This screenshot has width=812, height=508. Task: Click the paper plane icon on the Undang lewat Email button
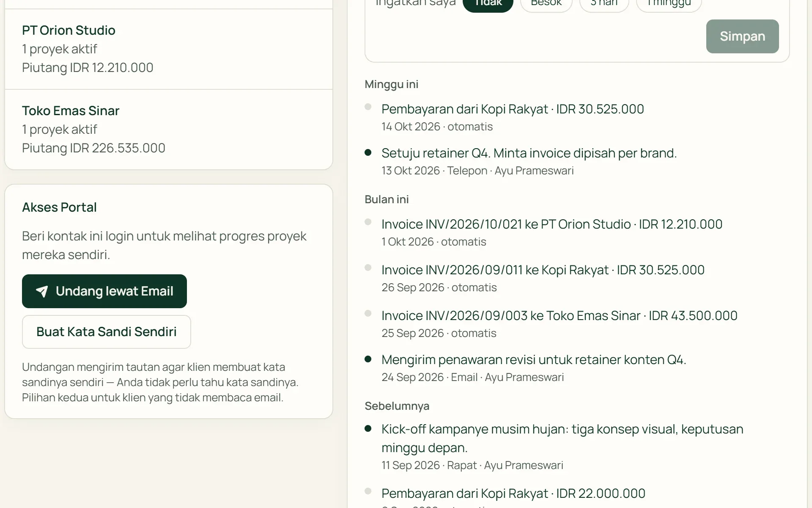(x=42, y=291)
